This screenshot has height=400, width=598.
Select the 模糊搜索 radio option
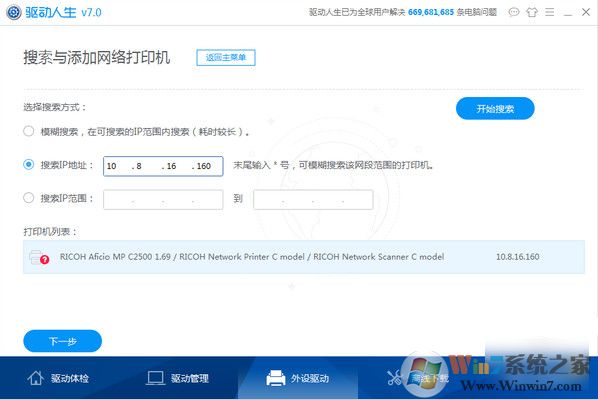point(29,131)
